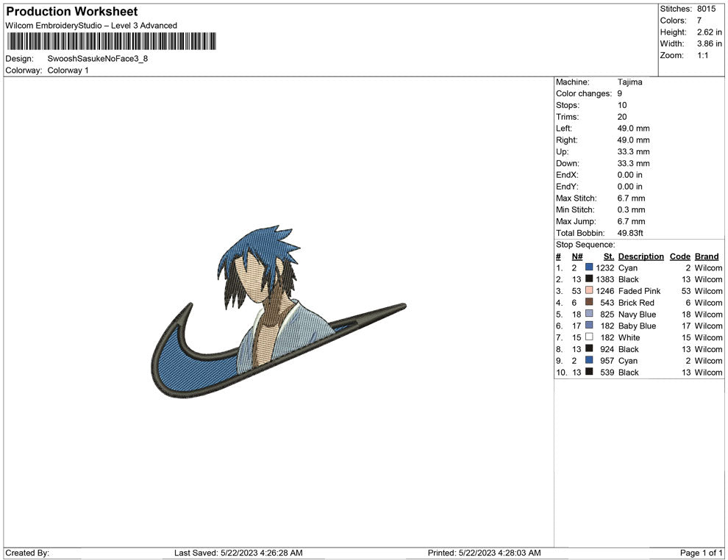Select the Navy Blue thread swatch
This screenshot has height=560, width=728.
click(x=589, y=314)
